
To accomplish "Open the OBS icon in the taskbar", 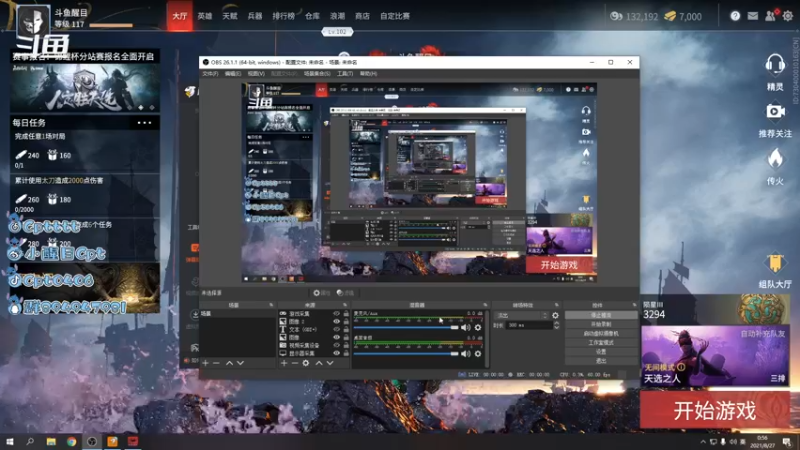I will point(92,441).
